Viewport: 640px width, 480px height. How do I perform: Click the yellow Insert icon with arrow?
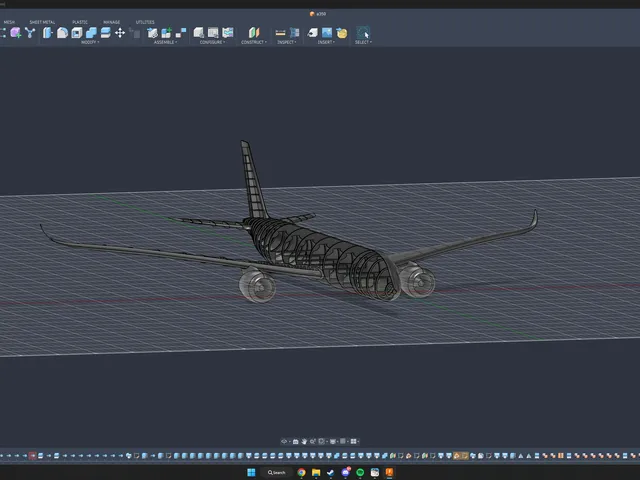tap(342, 33)
